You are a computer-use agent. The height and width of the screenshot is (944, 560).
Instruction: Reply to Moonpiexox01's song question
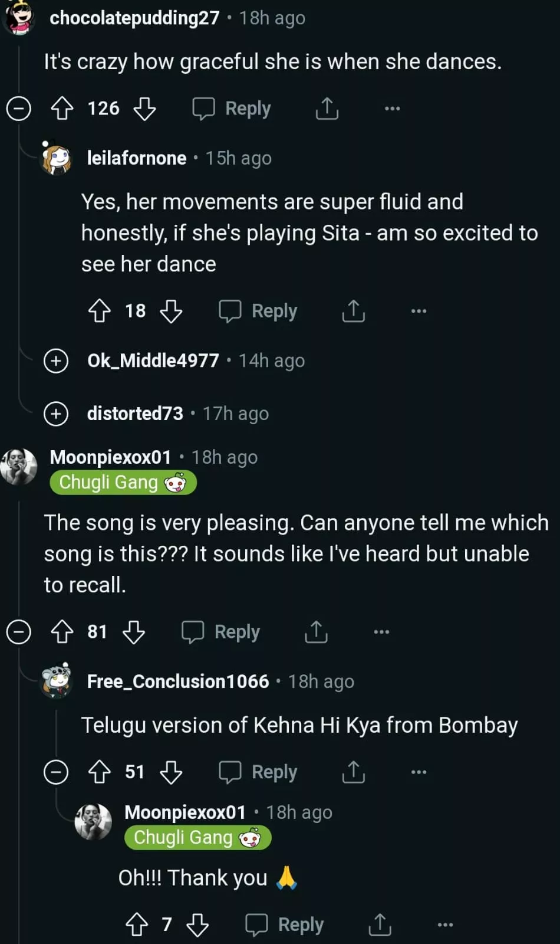(x=222, y=632)
